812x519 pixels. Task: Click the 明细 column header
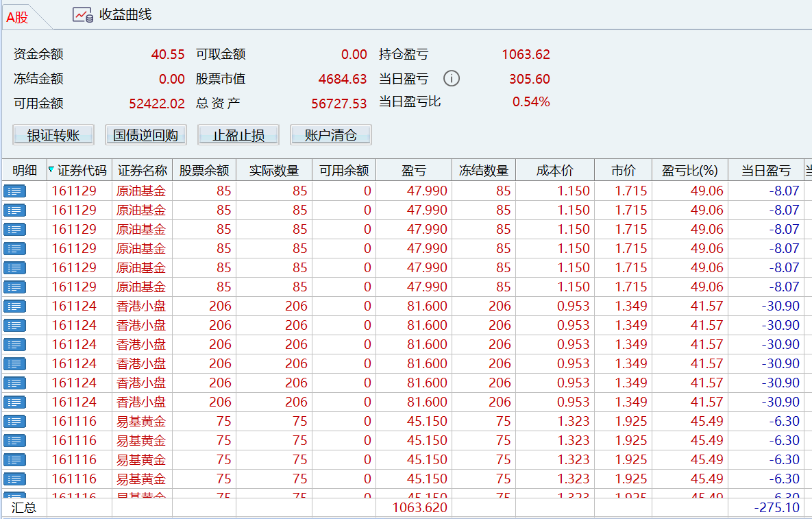pyautogui.click(x=25, y=171)
